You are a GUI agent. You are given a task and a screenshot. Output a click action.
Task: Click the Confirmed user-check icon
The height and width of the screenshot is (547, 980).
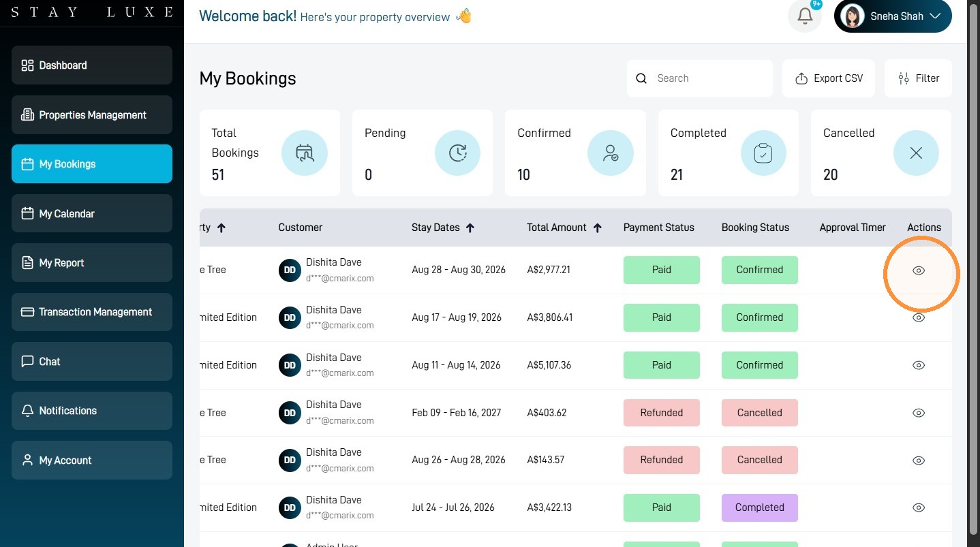pyautogui.click(x=610, y=153)
